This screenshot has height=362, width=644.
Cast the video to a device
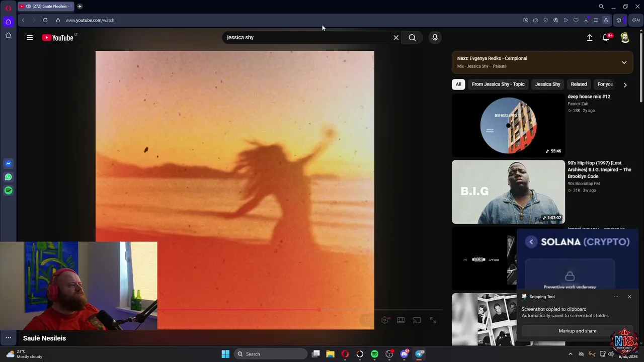[417, 320]
